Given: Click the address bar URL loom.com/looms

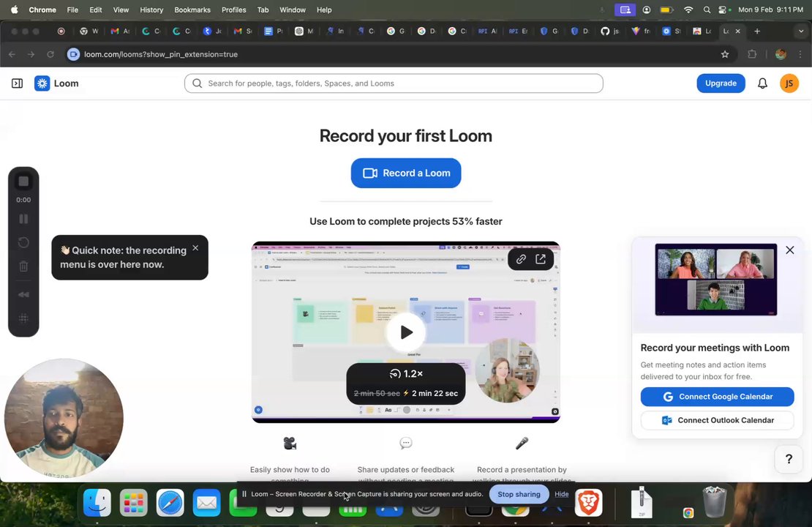Looking at the screenshot, I should (x=161, y=54).
